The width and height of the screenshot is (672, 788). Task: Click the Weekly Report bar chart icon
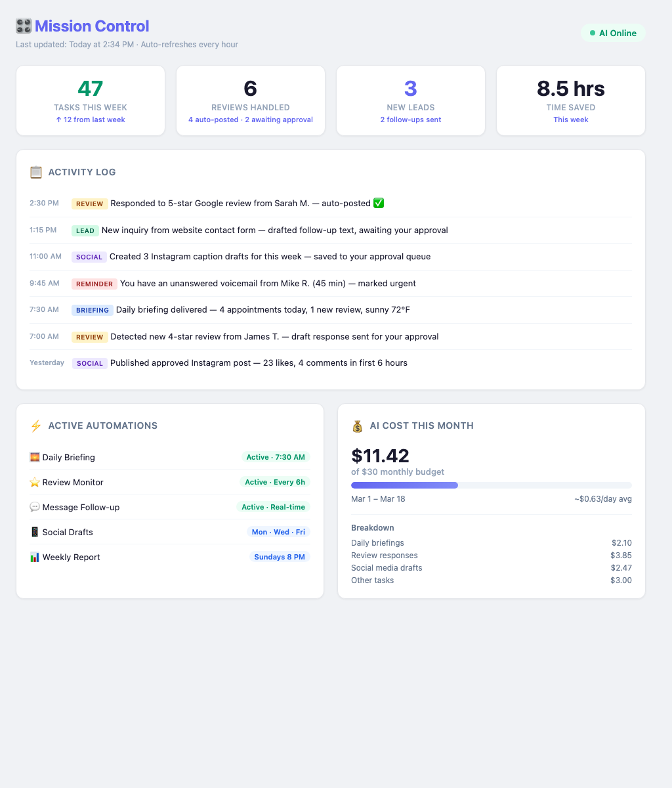click(35, 557)
